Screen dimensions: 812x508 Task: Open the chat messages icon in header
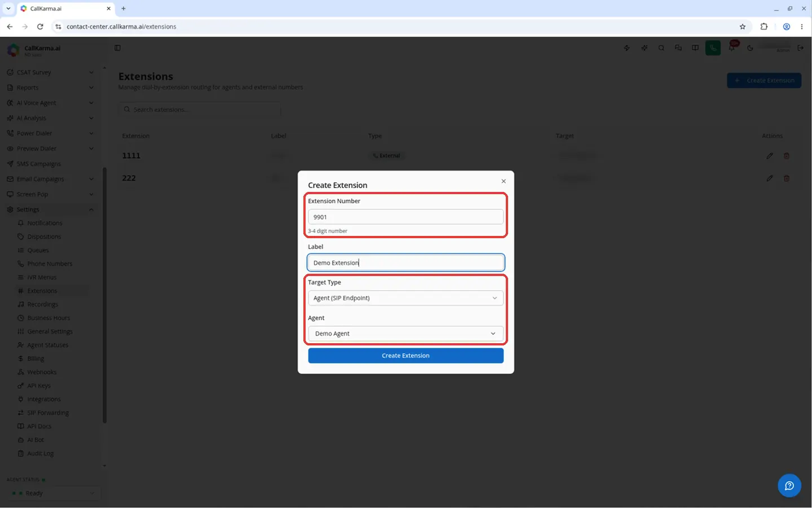click(678, 48)
